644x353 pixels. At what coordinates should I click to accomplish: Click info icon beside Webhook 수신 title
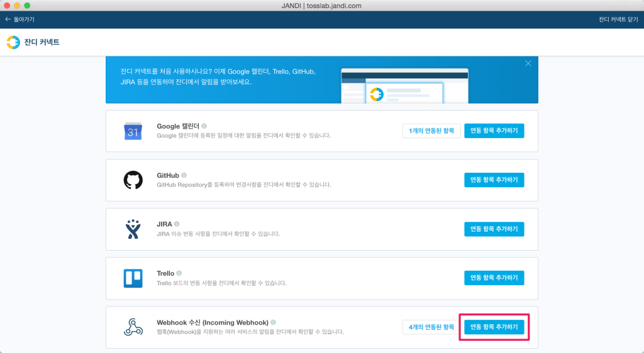(x=273, y=322)
